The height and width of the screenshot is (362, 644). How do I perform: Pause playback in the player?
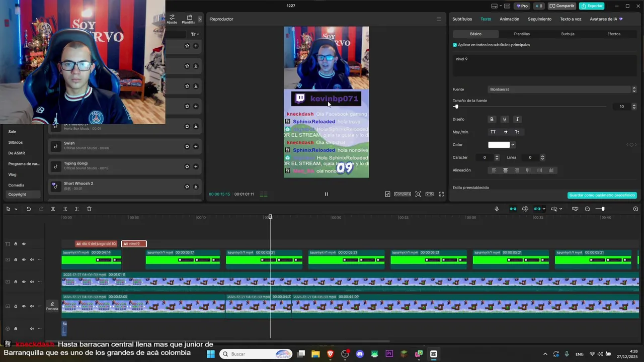point(326,194)
